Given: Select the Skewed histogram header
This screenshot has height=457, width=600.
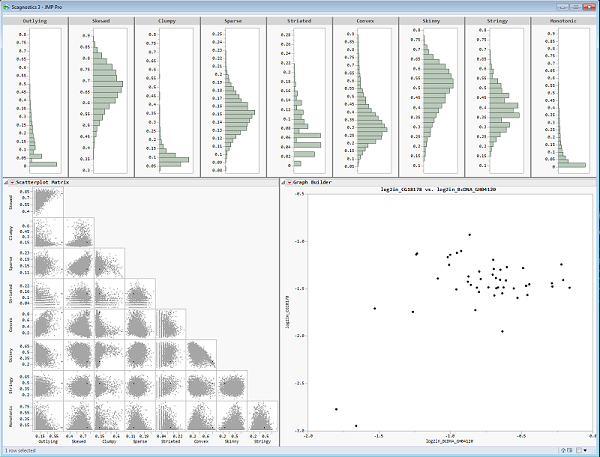Looking at the screenshot, I should pos(100,20).
